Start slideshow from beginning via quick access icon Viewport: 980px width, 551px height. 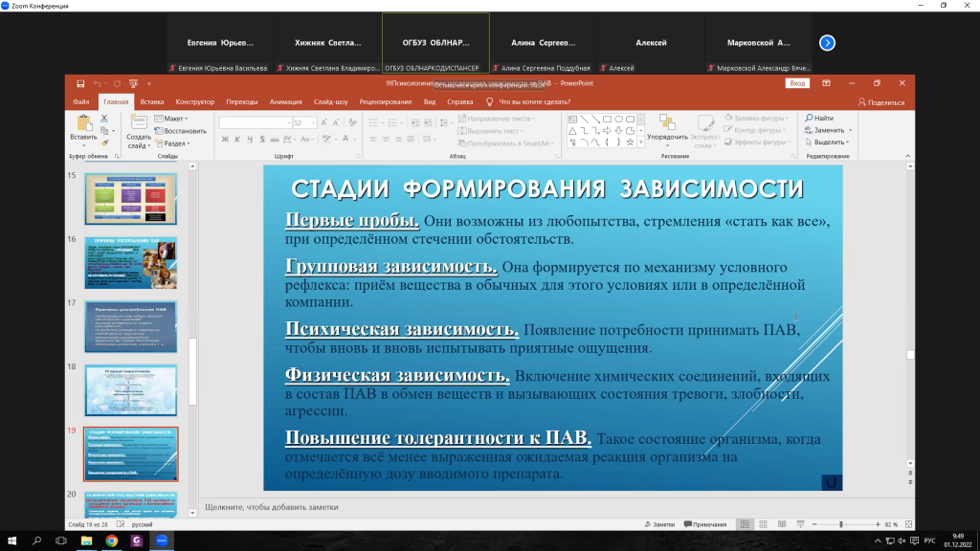(133, 84)
